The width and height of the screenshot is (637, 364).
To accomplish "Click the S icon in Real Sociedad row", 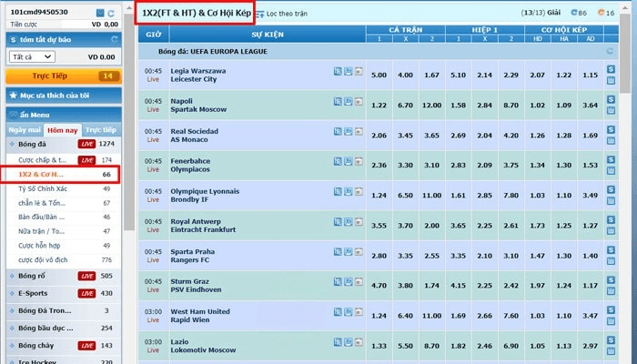I will coord(611,129).
